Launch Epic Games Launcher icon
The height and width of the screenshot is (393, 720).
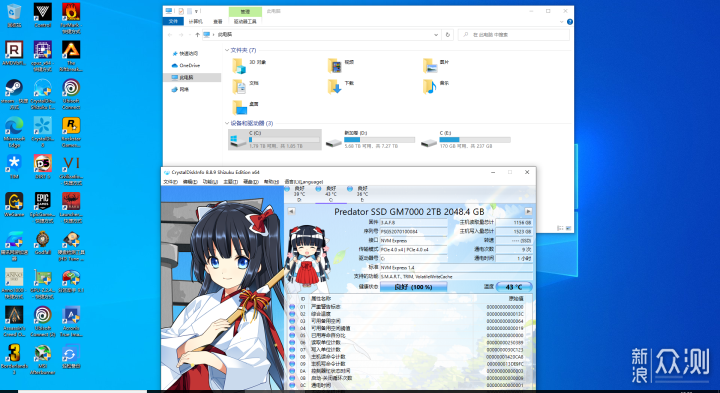(43, 208)
